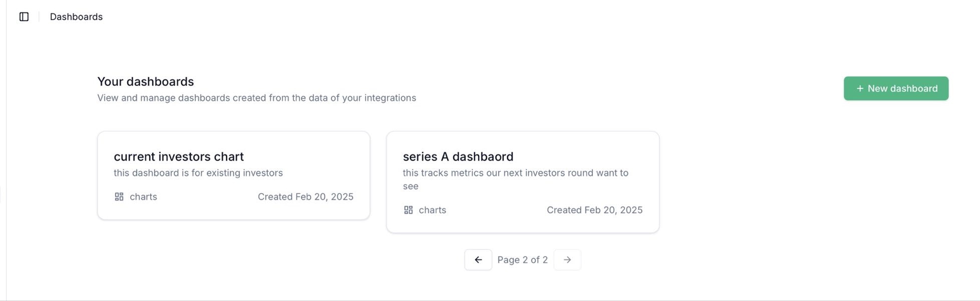
Task: Open the series A dashbaord card
Action: click(523, 182)
